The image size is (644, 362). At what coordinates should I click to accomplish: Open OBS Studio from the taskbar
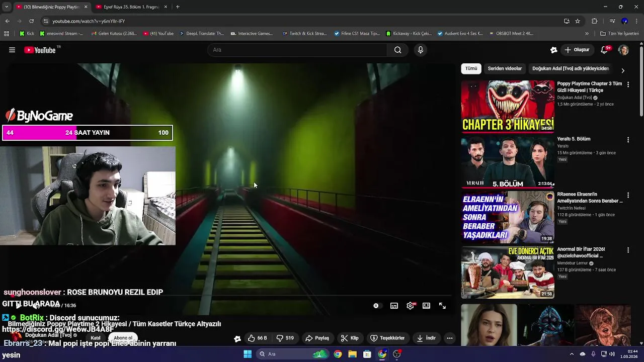397,354
